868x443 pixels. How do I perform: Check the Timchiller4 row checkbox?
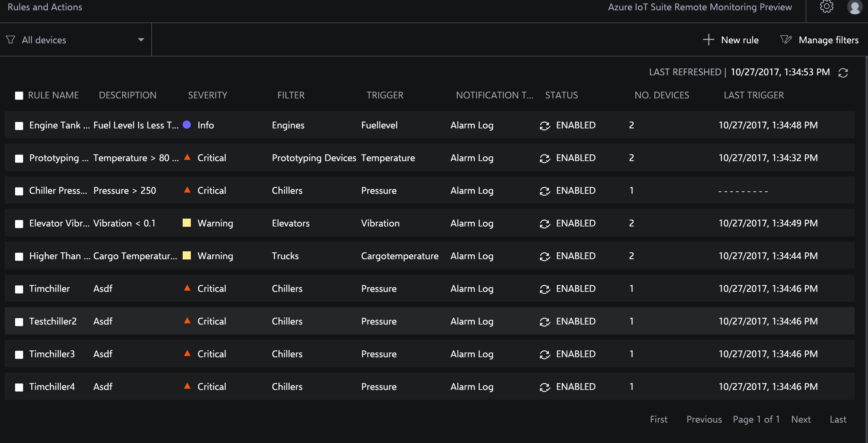(x=19, y=387)
